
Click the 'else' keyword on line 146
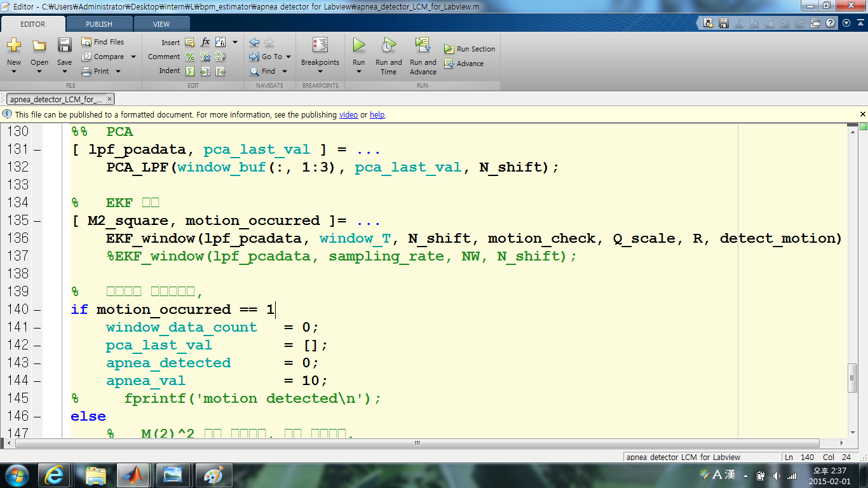(88, 416)
